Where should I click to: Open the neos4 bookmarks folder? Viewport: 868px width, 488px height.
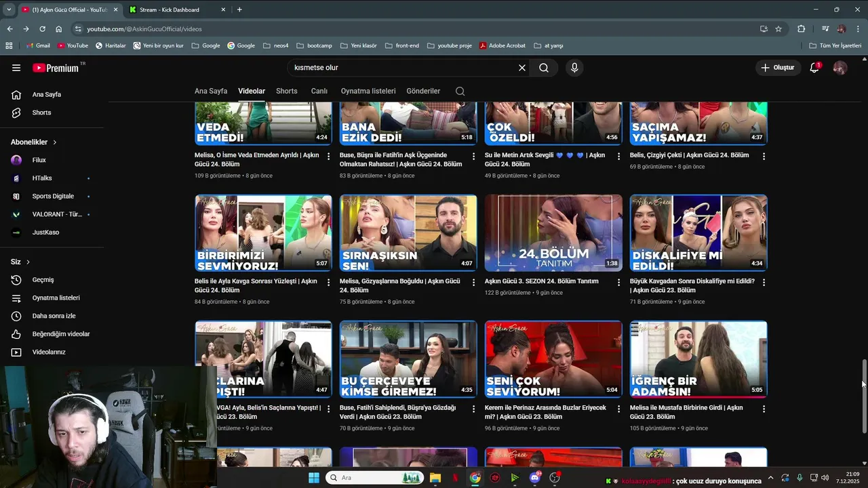point(276,45)
